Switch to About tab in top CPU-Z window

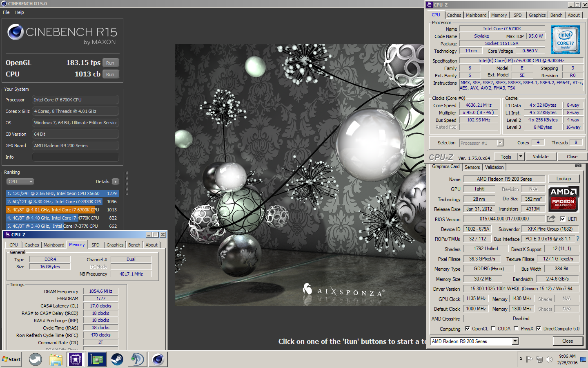[x=574, y=15]
